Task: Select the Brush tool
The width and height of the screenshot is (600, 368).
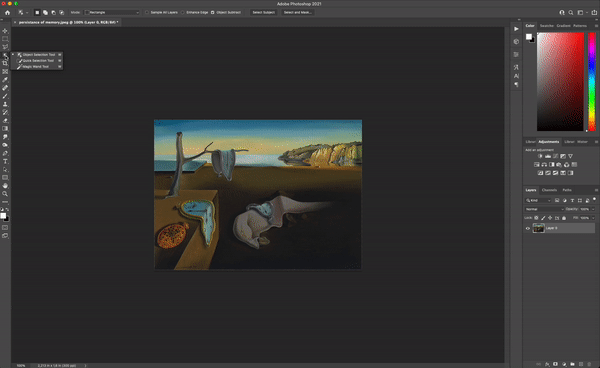Action: 5,96
